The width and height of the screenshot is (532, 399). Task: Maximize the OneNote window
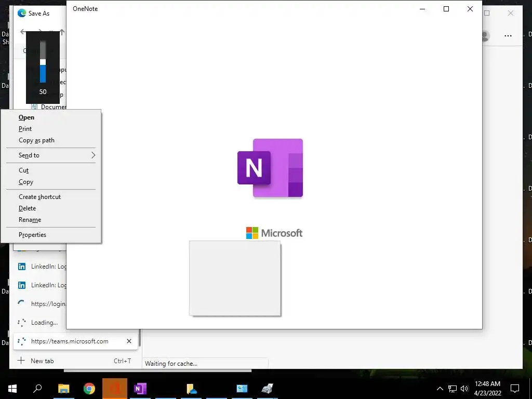click(446, 9)
